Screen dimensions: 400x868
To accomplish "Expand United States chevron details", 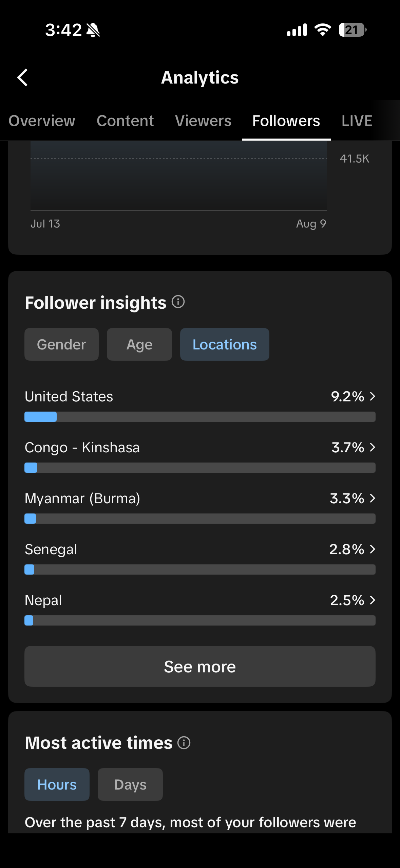I will (373, 396).
